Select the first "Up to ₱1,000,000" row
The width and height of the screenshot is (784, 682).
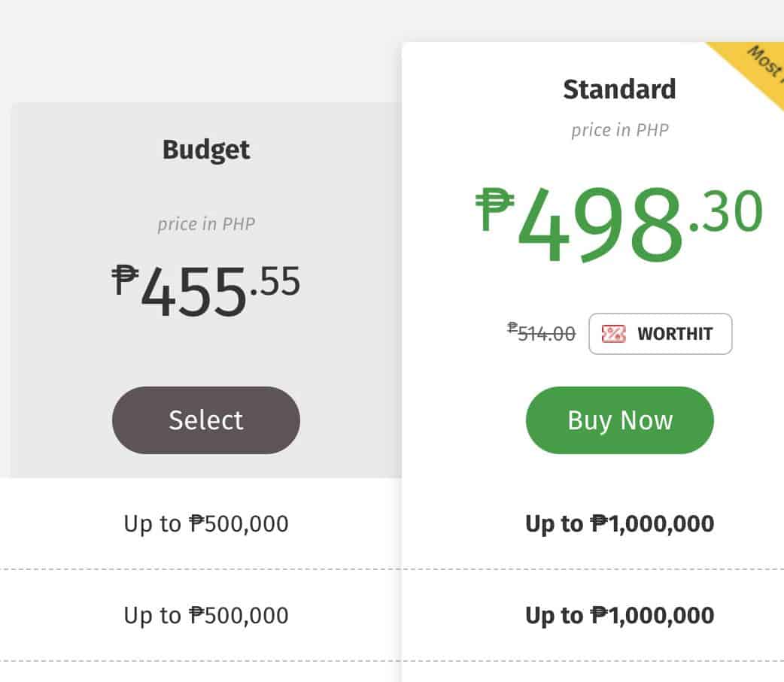(619, 523)
